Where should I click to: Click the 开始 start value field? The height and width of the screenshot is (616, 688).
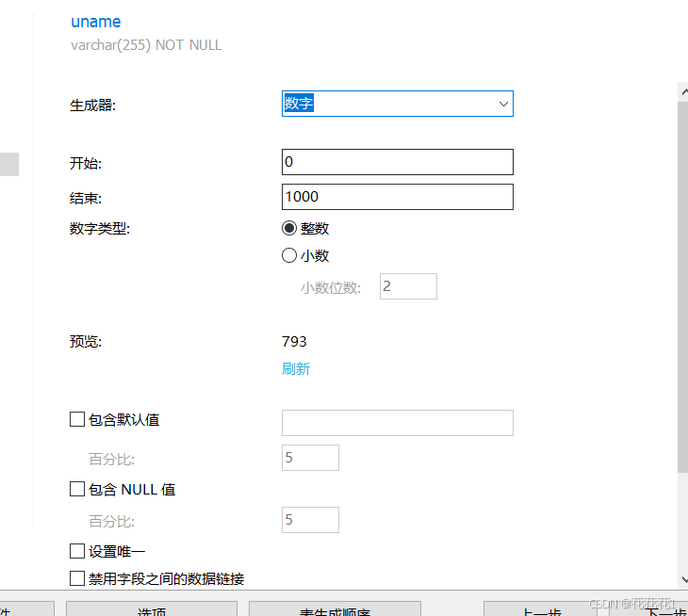[397, 162]
